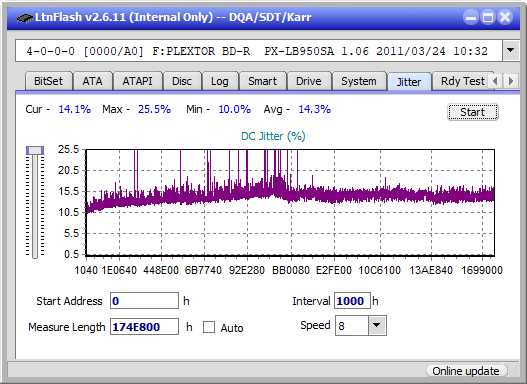Click the Cur value 14.1%
Image resolution: width=527 pixels, height=384 pixels.
(74, 109)
